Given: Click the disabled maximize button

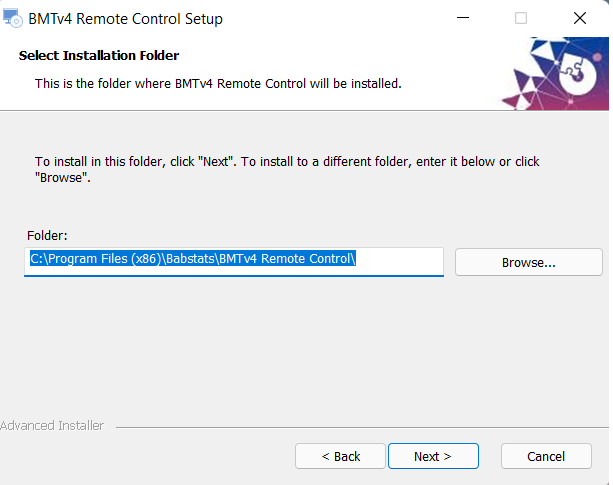Looking at the screenshot, I should click(x=521, y=18).
